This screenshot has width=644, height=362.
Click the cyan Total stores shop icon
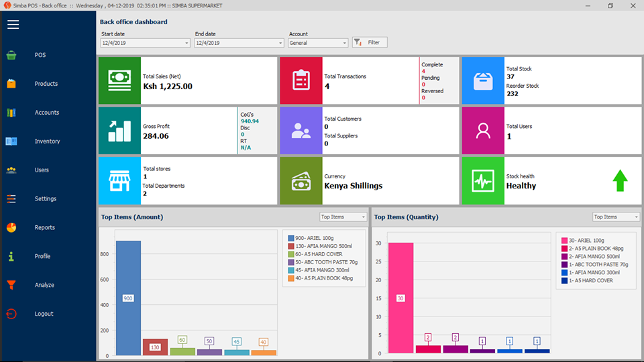pos(119,180)
